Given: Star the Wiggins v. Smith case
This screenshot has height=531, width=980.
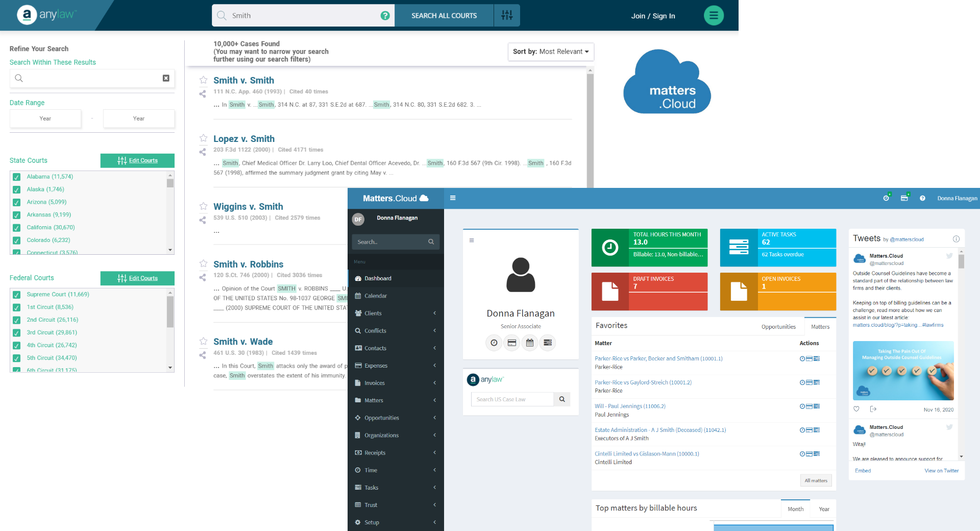Looking at the screenshot, I should point(203,206).
